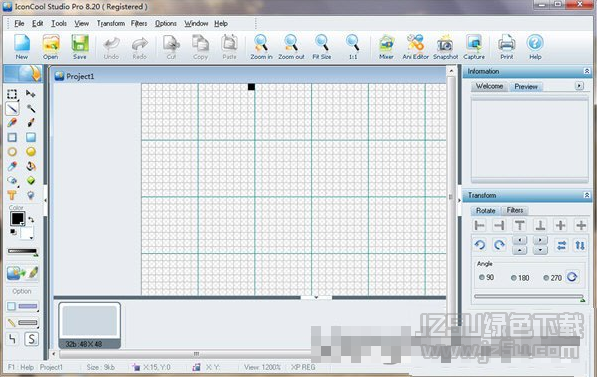Select the 32b 48X48 image thumbnail
This screenshot has width=597, height=377.
tap(89, 326)
